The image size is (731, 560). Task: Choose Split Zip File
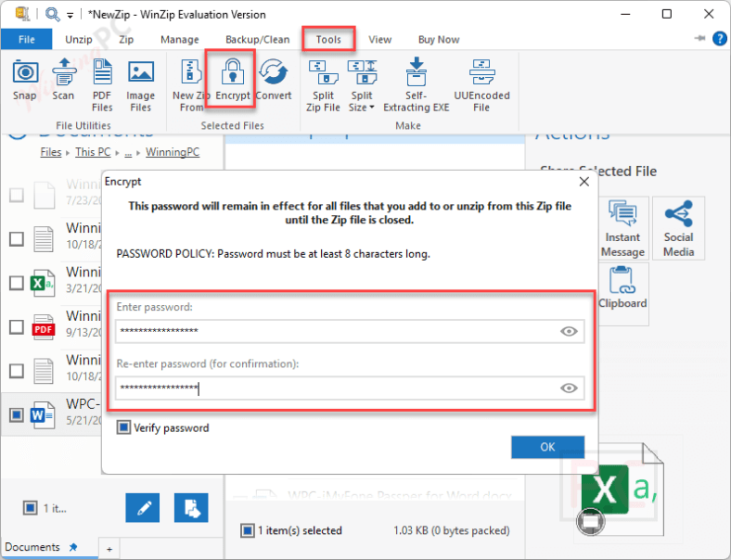tap(323, 85)
